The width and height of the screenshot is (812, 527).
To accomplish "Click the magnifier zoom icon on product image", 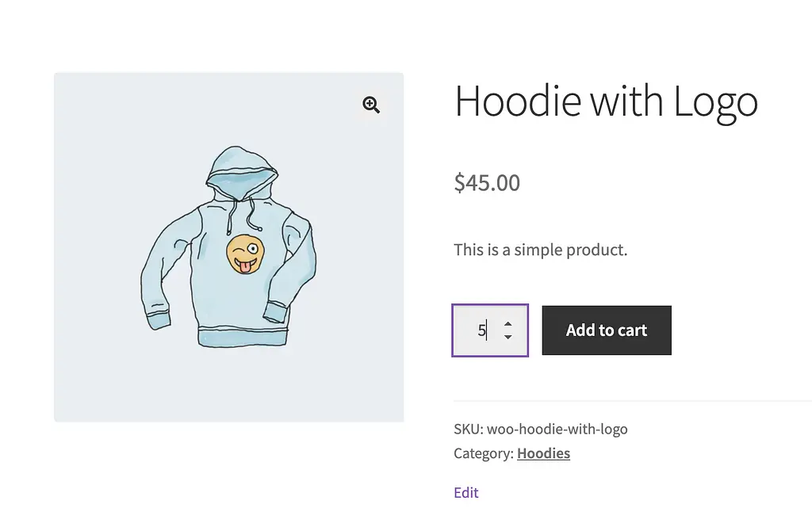I will [371, 105].
